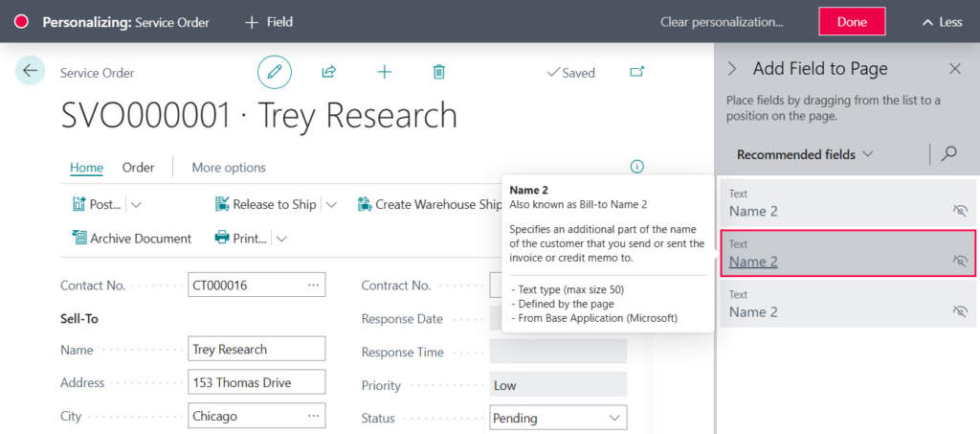Toggle hidden eye icon on highlighted Name 2 field

[960, 261]
